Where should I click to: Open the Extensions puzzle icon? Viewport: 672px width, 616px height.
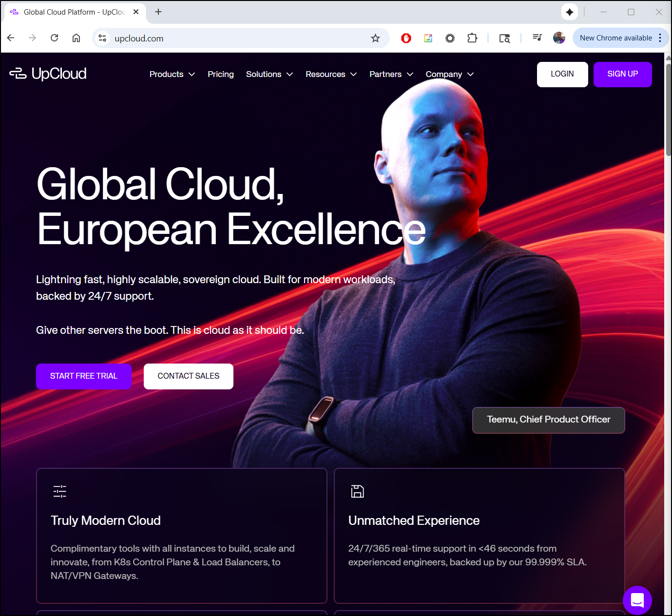472,38
